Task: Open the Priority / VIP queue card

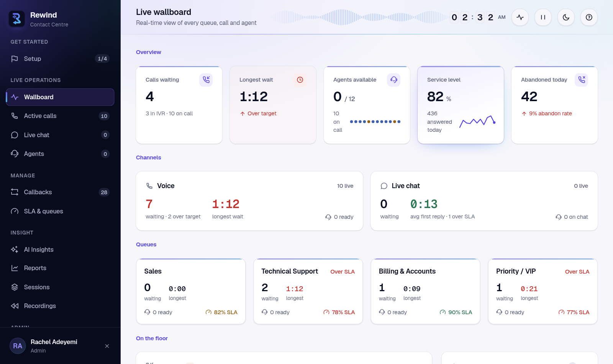Action: click(543, 291)
